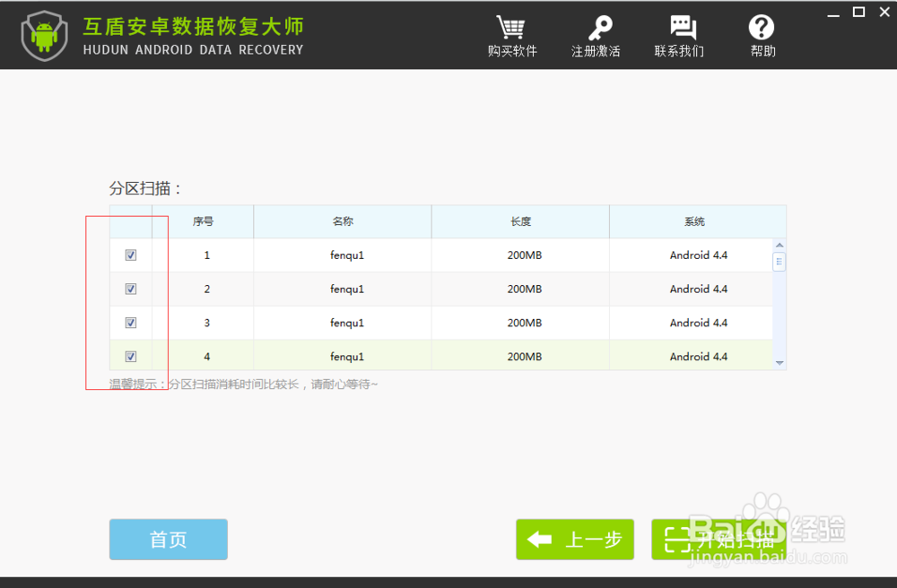
Task: Click Android 4.4 in row 3
Action: point(699,323)
